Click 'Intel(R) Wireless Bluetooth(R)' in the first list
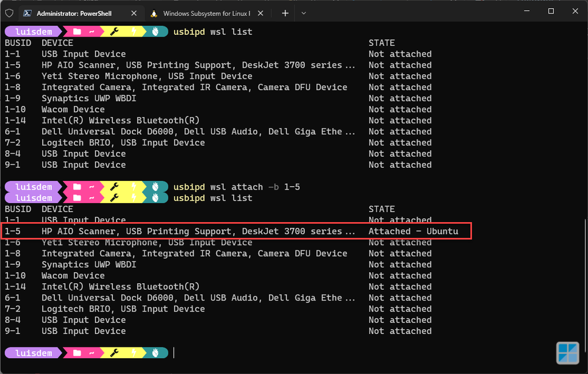Image resolution: width=588 pixels, height=374 pixels. (x=121, y=120)
